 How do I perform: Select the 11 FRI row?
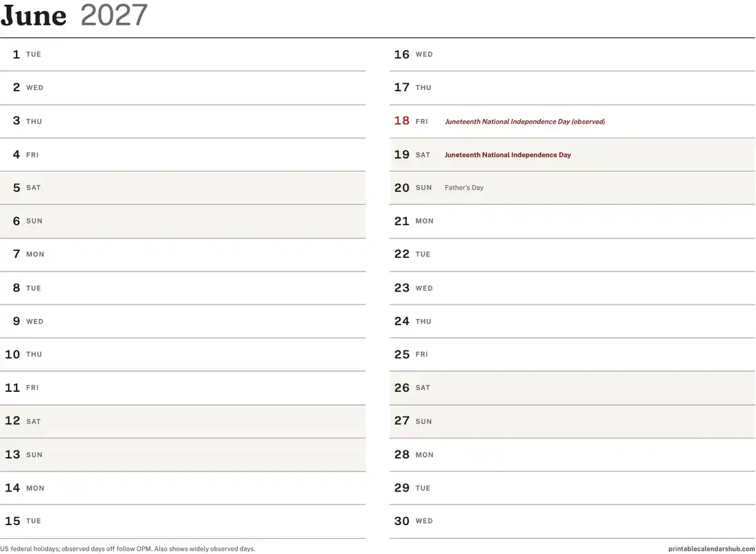coord(183,388)
